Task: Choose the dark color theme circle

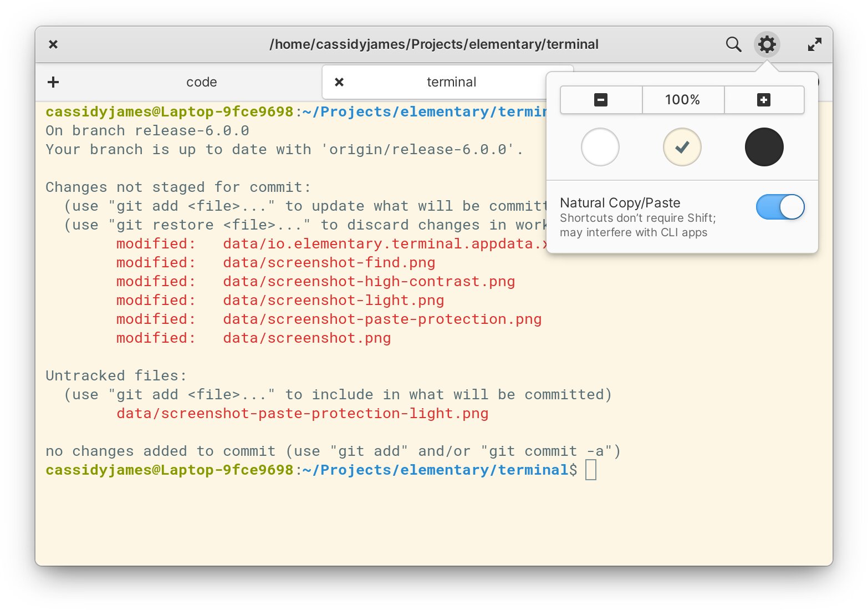Action: tap(764, 147)
